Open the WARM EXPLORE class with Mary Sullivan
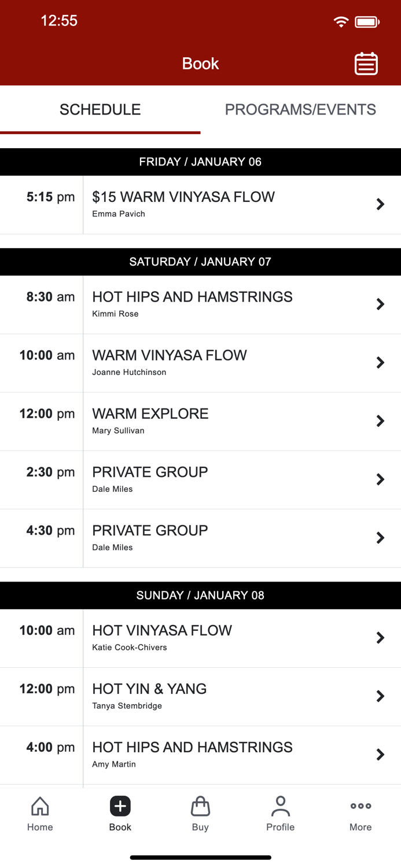 point(200,421)
